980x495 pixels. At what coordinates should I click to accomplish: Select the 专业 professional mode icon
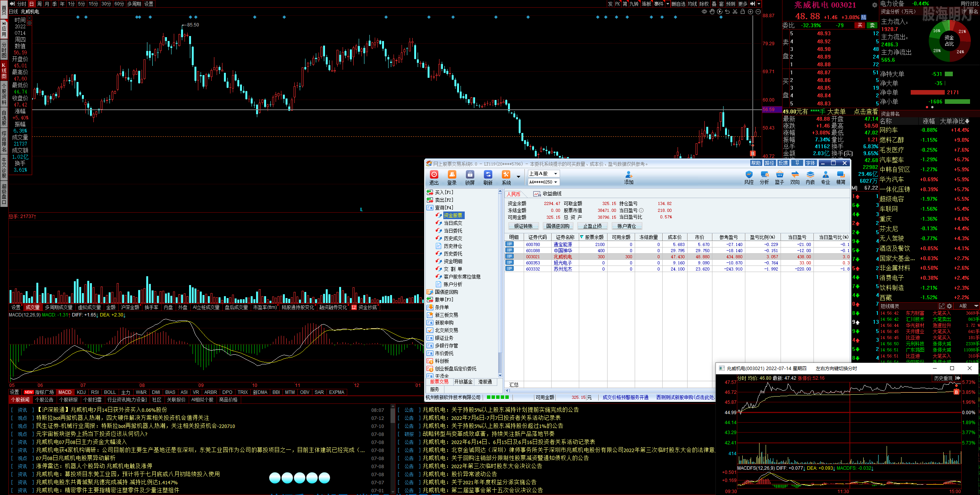[825, 178]
